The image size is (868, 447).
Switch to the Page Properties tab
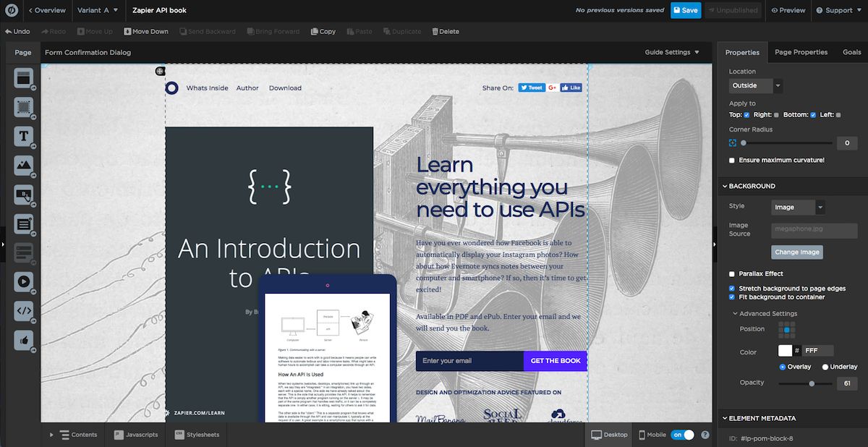coord(801,52)
